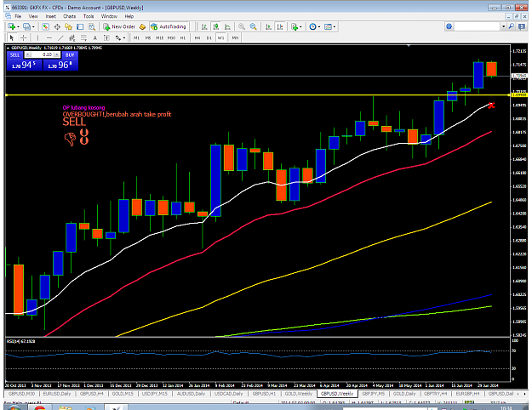Viewport: 532px width, 410px height.
Task: Select the trendline drawing tool
Action: pos(60,37)
